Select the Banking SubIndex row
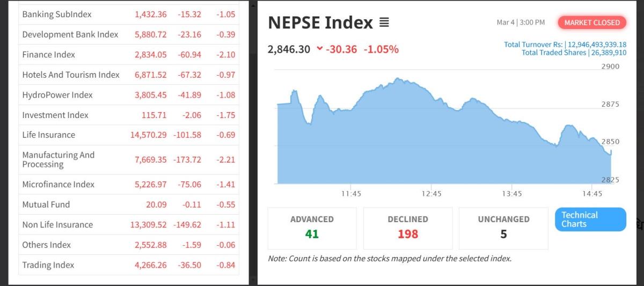Image resolution: width=644 pixels, height=286 pixels. 57,14
